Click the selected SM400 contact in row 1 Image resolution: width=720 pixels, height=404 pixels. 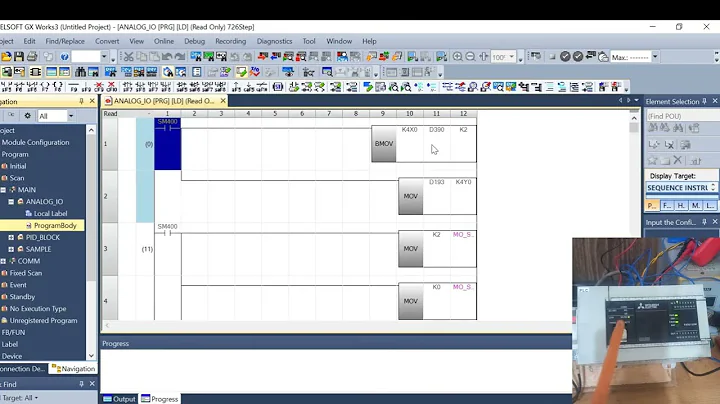pos(168,144)
